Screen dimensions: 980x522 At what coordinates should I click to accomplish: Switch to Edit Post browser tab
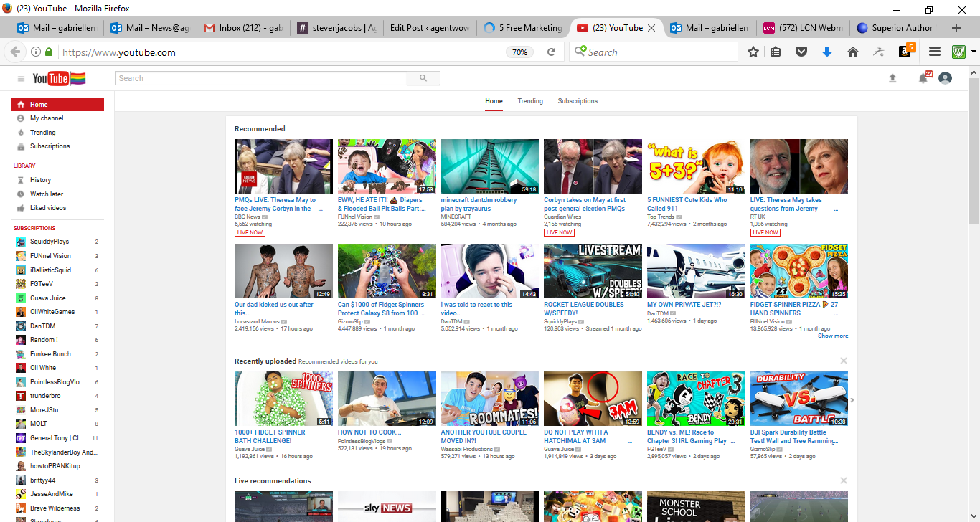(430, 28)
